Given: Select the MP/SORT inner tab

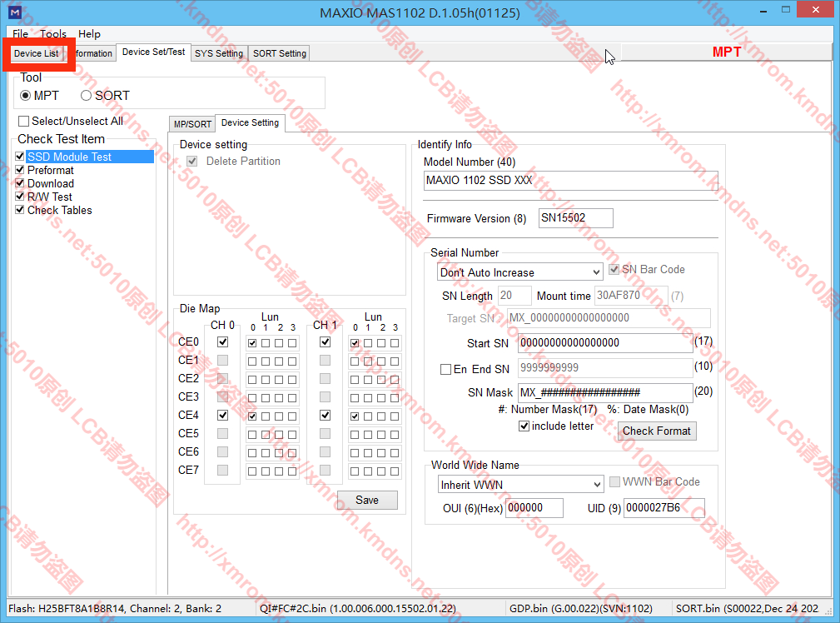Looking at the screenshot, I should point(192,124).
